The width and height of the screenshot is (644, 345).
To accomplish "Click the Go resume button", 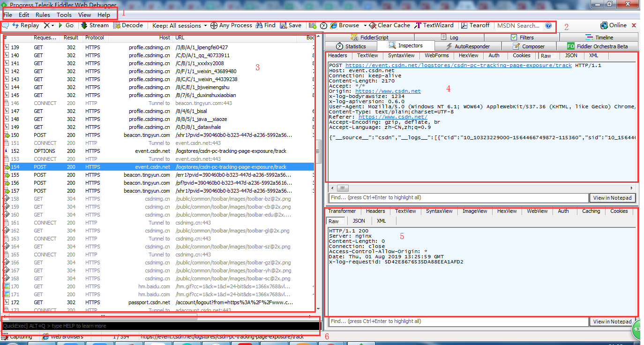I will [66, 25].
